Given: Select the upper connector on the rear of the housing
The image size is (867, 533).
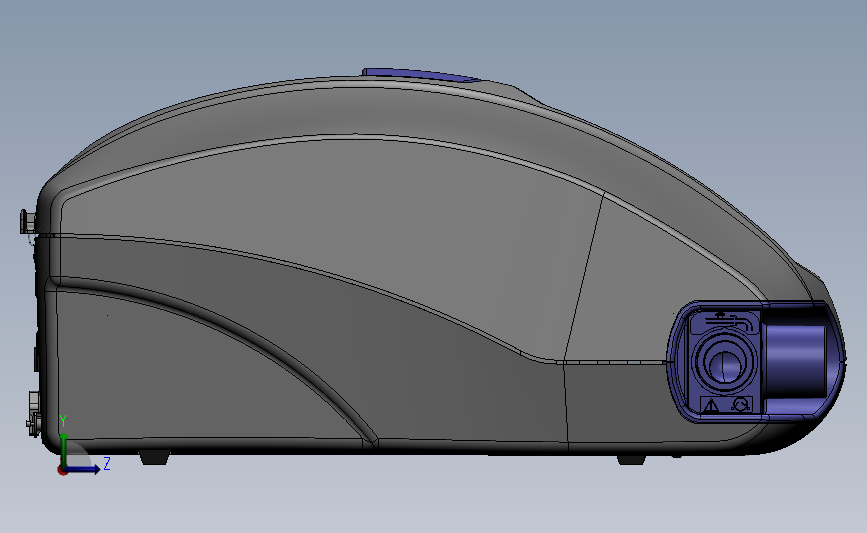Looking at the screenshot, I should [x=28, y=222].
